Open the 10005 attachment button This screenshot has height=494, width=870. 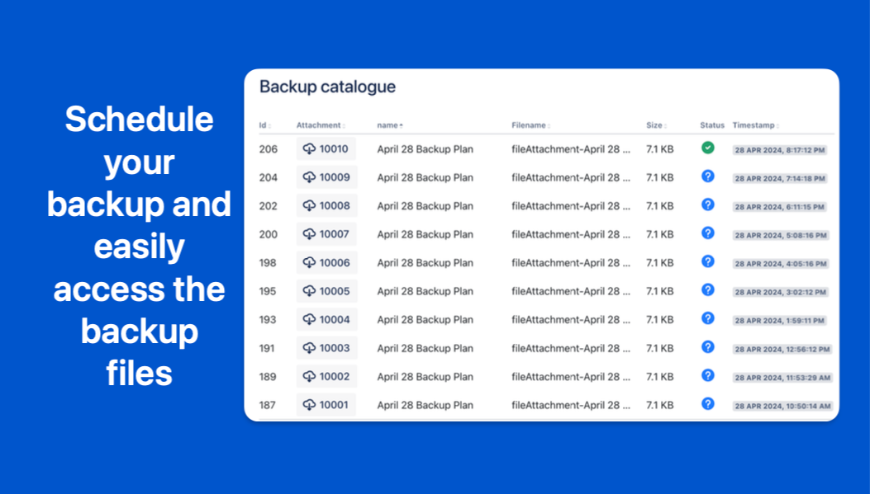326,291
